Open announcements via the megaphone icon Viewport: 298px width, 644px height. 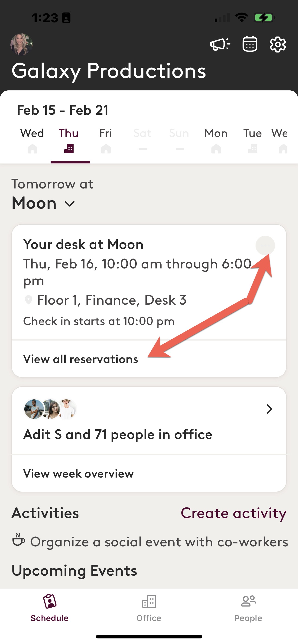click(220, 45)
